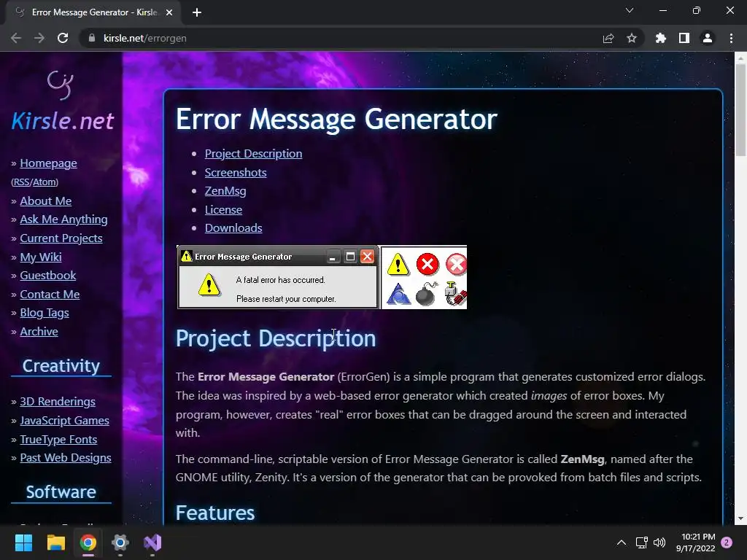Image resolution: width=747 pixels, height=560 pixels.
Task: Open File Explorer from the taskbar
Action: [x=55, y=542]
